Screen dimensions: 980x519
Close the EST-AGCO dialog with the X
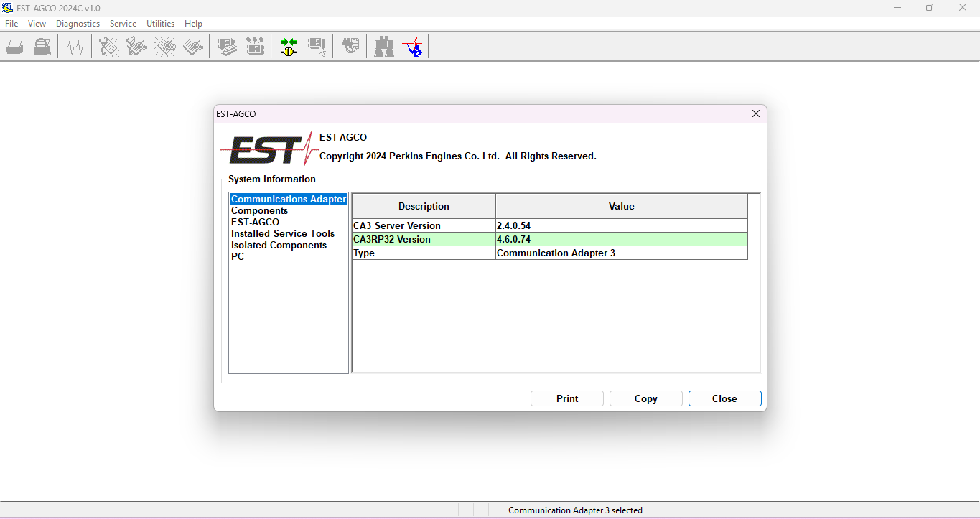[755, 113]
